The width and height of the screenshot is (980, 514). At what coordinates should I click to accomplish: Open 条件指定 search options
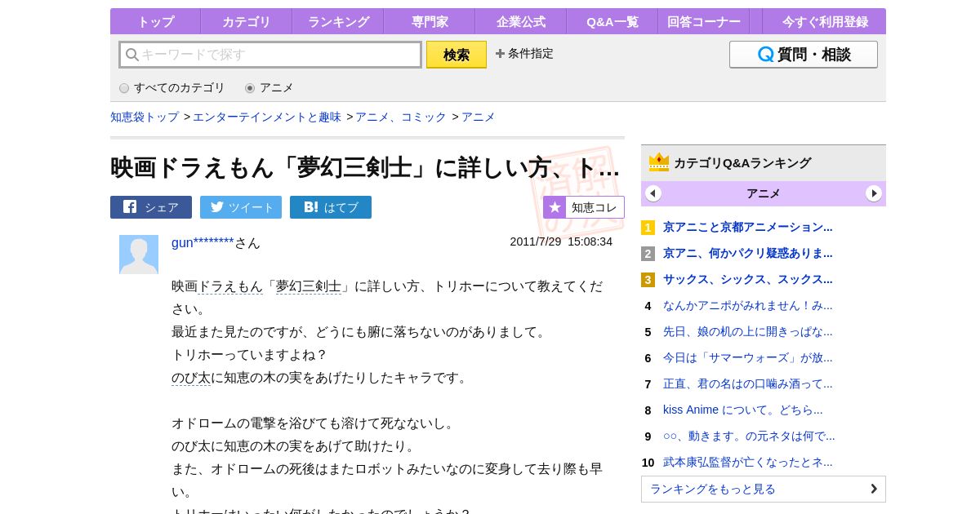tap(524, 54)
